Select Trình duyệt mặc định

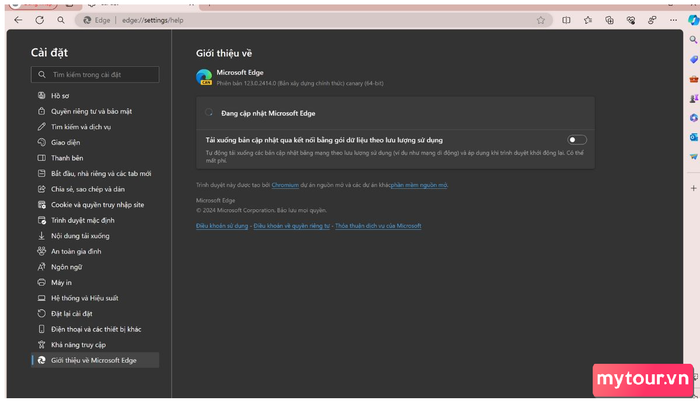click(95, 220)
